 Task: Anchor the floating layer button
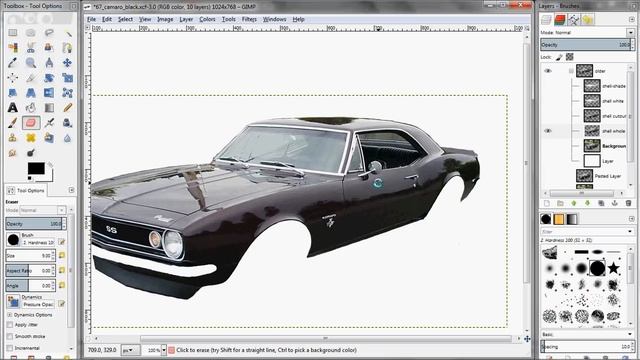tap(615, 203)
